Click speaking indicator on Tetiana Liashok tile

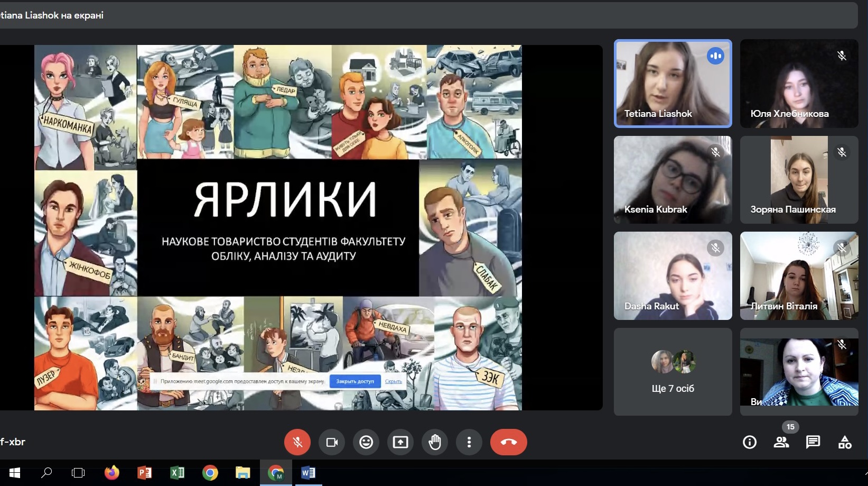[x=715, y=56]
